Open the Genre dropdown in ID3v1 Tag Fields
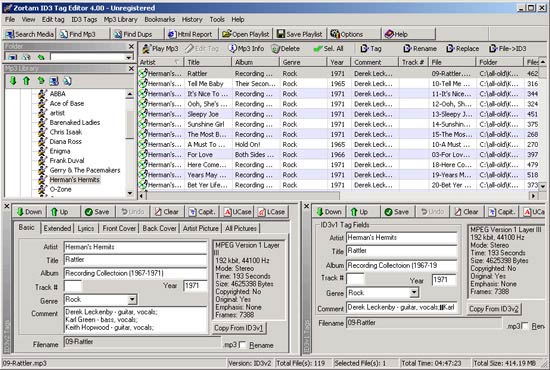The image size is (550, 370). [x=414, y=292]
